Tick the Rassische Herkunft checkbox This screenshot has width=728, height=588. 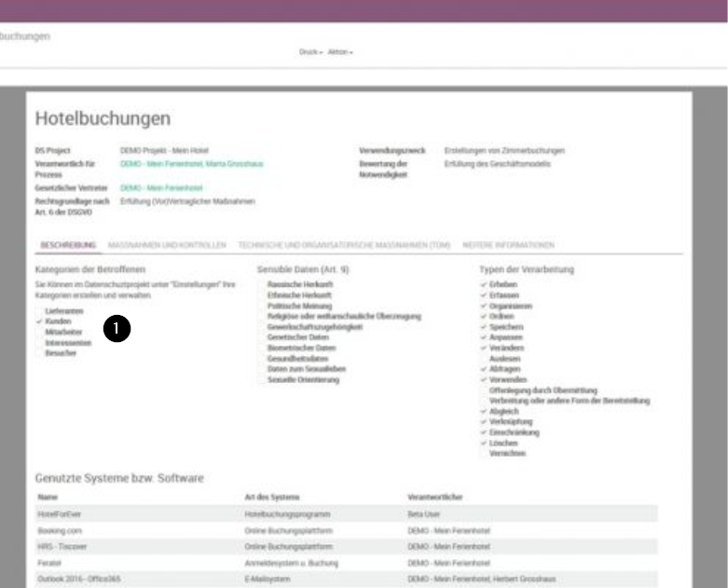tap(261, 284)
